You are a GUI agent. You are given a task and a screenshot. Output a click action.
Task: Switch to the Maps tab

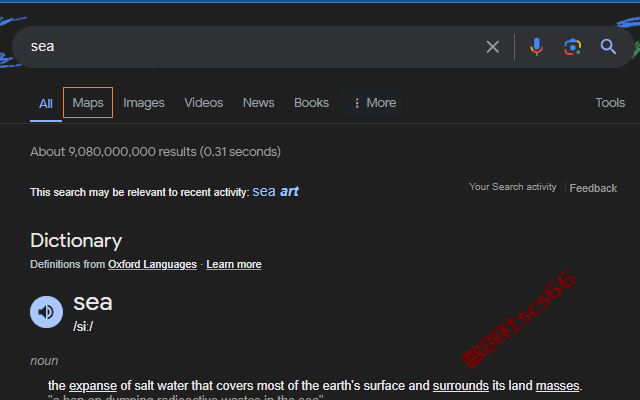click(x=88, y=102)
